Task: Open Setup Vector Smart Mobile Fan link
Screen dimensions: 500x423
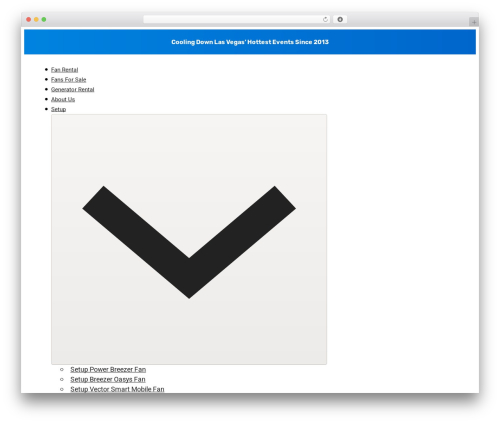Action: click(x=117, y=389)
